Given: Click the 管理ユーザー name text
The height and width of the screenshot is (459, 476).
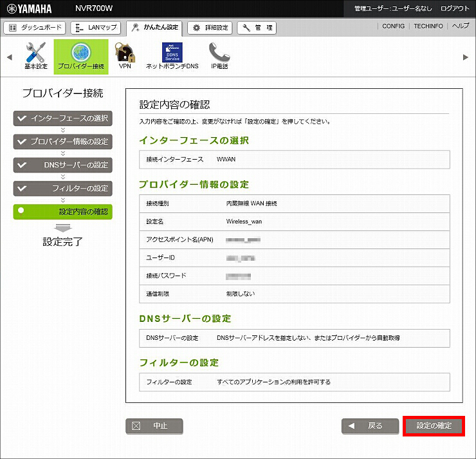Looking at the screenshot, I should [393, 8].
